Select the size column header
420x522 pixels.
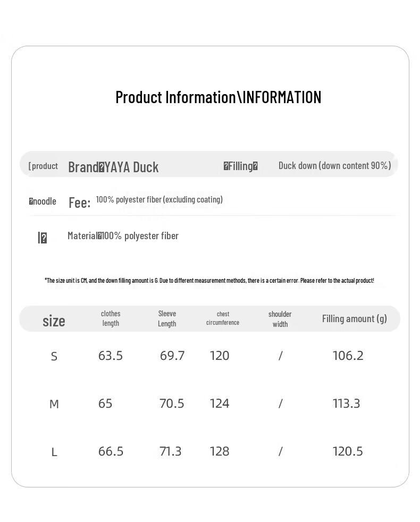(54, 321)
